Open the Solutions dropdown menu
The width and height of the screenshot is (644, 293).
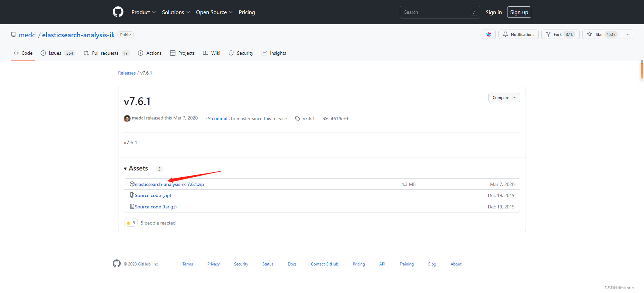click(x=176, y=12)
